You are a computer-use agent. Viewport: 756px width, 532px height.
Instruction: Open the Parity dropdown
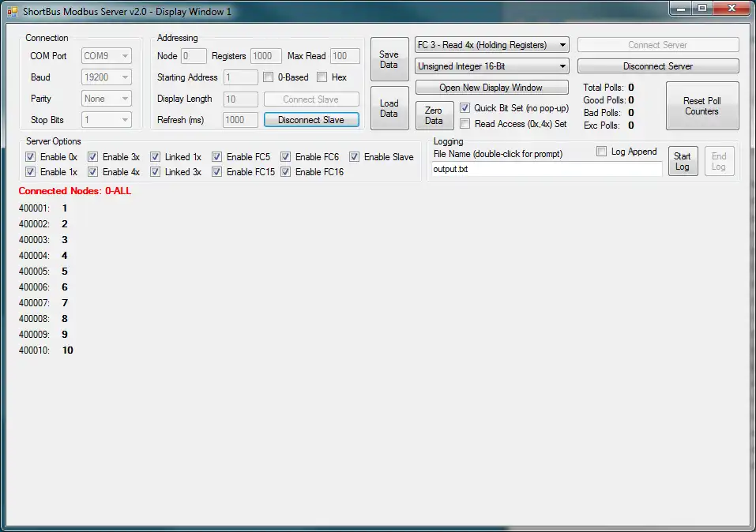tap(107, 99)
